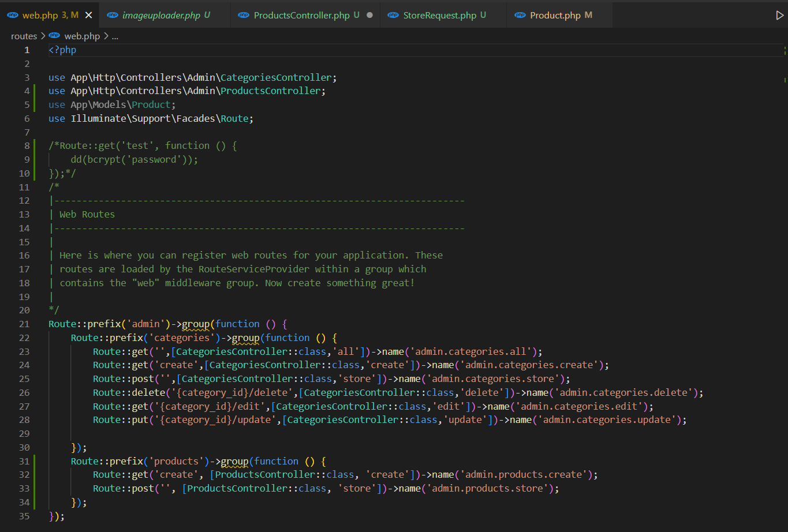
Task: Click ProductsController in the line 4 use statement
Action: click(270, 91)
